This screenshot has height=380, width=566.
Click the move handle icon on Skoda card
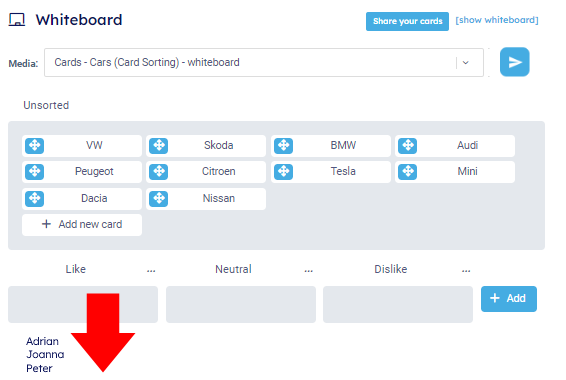tap(159, 146)
